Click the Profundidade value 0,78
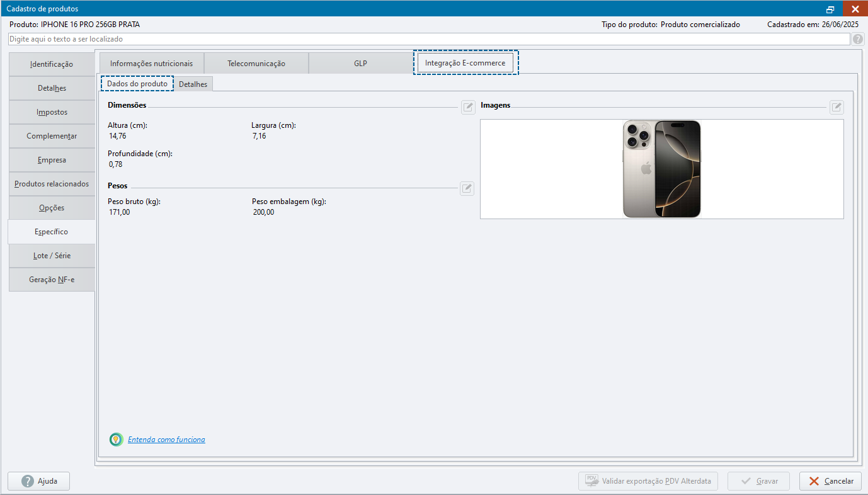 coord(116,164)
